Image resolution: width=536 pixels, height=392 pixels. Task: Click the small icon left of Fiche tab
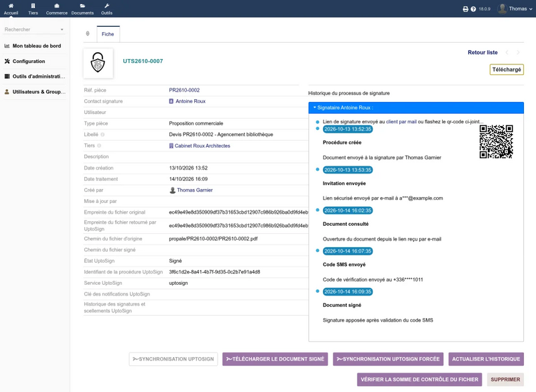click(x=88, y=34)
